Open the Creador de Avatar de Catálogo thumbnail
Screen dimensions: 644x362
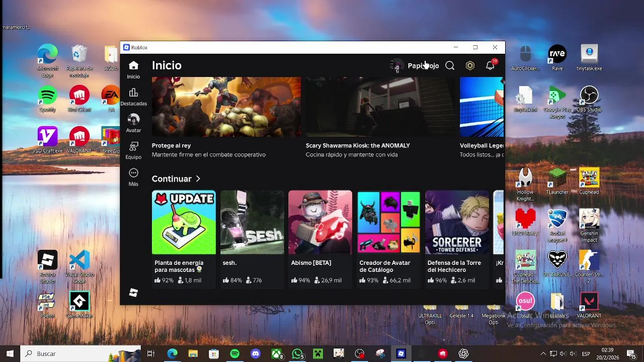pos(388,222)
